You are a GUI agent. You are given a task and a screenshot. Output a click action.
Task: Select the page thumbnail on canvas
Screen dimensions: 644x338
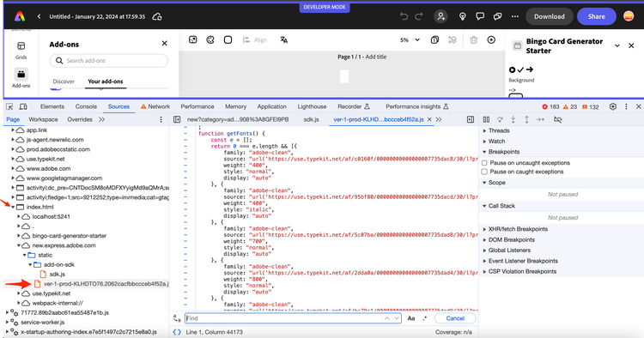[344, 76]
